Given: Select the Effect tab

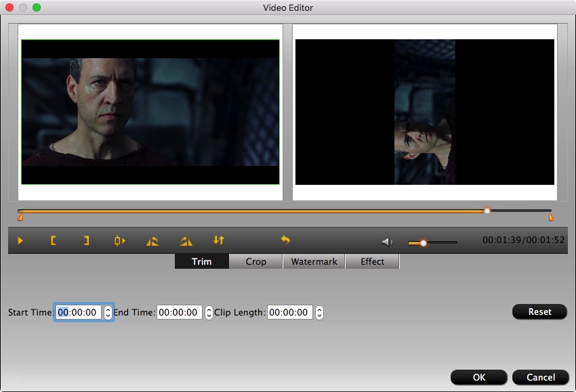Looking at the screenshot, I should point(372,261).
